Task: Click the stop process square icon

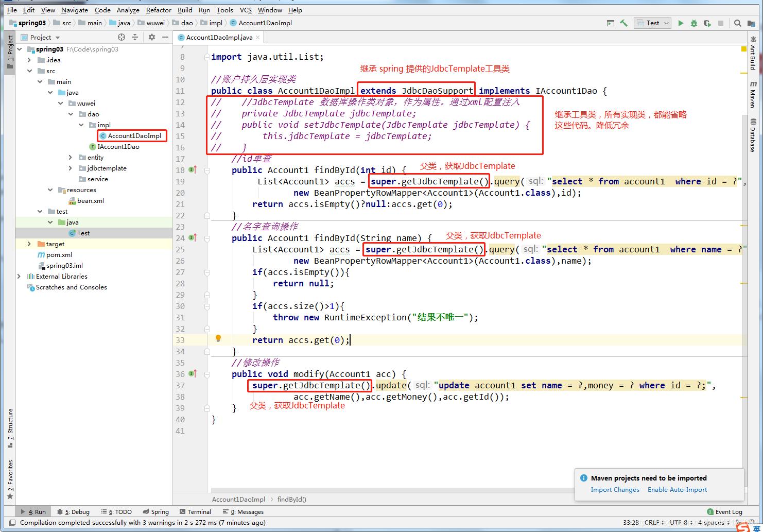Action: pos(721,23)
